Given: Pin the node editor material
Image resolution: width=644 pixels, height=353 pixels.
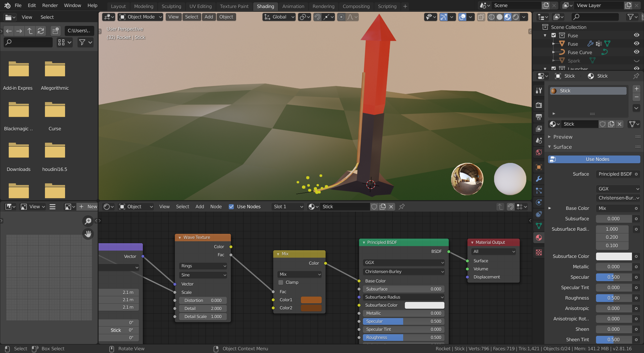Looking at the screenshot, I should click(401, 207).
